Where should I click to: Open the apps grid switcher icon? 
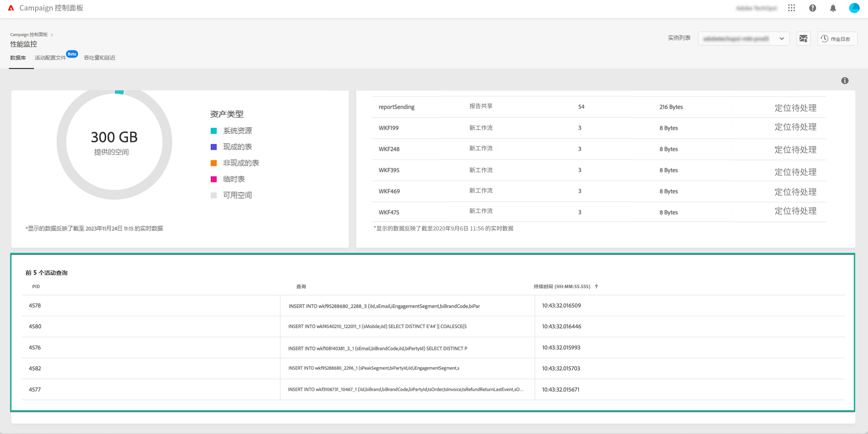click(791, 8)
